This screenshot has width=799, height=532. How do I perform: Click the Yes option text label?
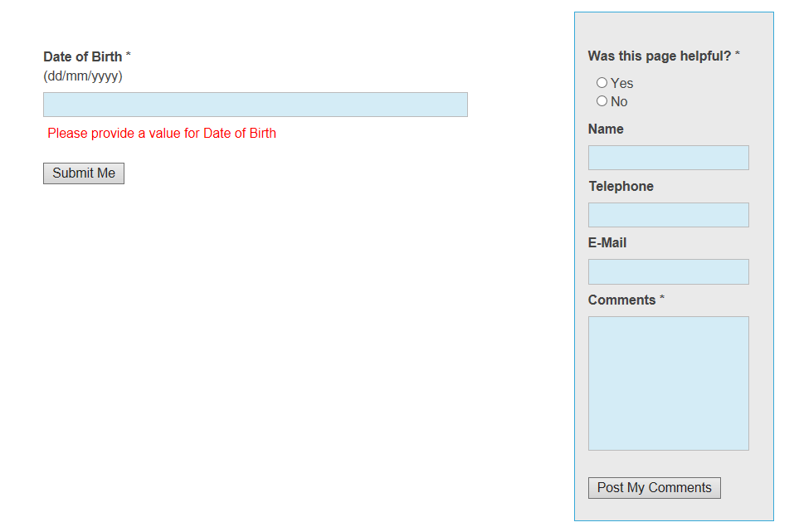click(621, 83)
